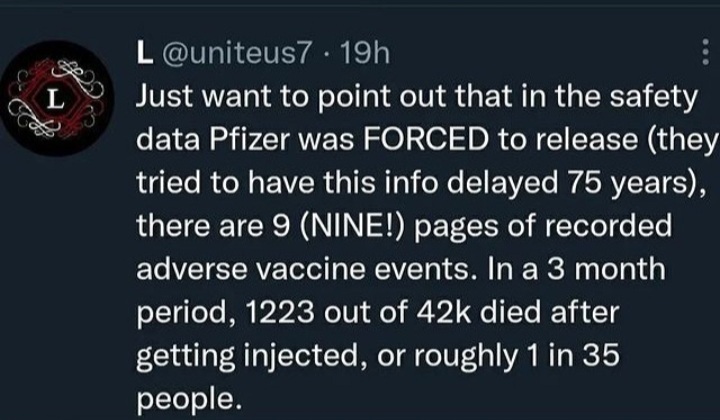Click the white L letter inside avatar
720x420 pixels.
(56, 99)
